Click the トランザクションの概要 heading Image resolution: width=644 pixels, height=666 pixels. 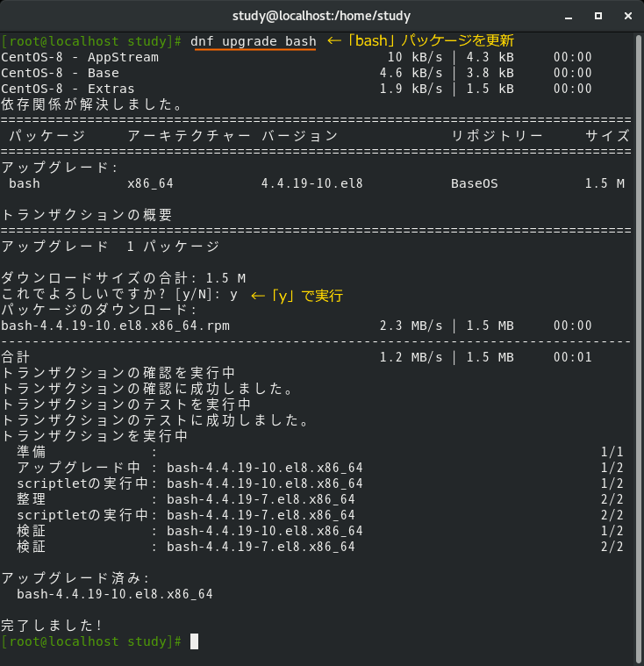coord(87,215)
